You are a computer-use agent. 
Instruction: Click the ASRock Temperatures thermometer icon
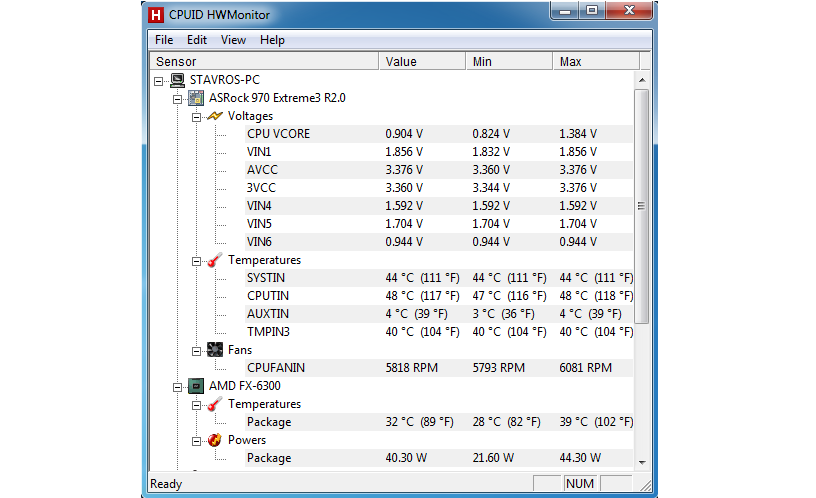215,260
